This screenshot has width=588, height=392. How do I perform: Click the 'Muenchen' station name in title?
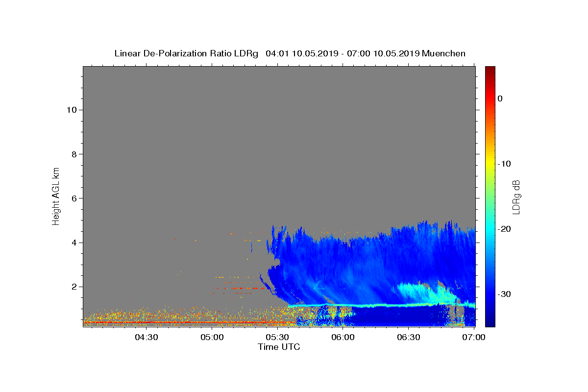(x=443, y=53)
